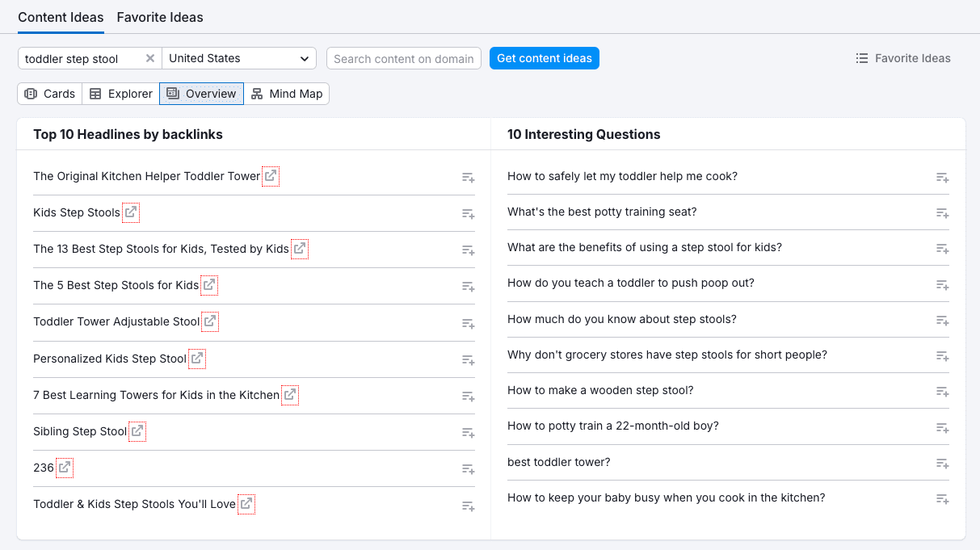The image size is (980, 550).
Task: Select the Overview view button
Action: point(202,94)
